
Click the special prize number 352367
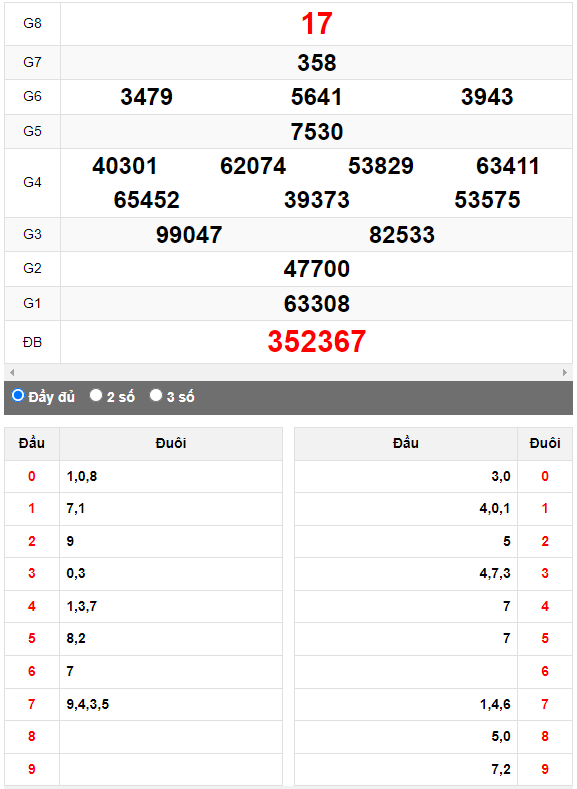[x=316, y=342]
